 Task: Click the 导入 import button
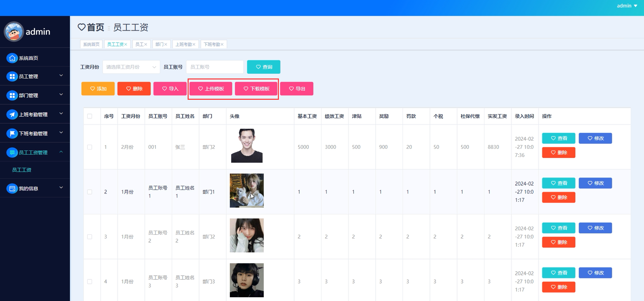(x=170, y=89)
